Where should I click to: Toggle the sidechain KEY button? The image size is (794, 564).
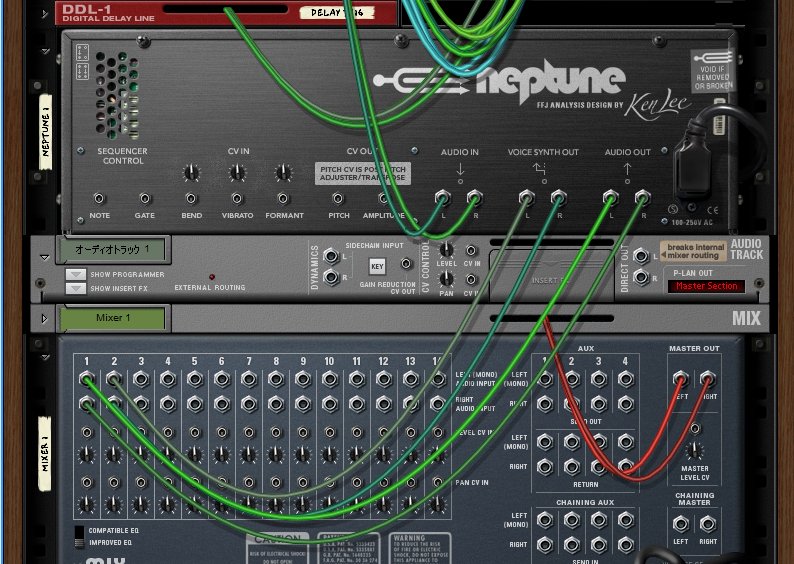377,266
